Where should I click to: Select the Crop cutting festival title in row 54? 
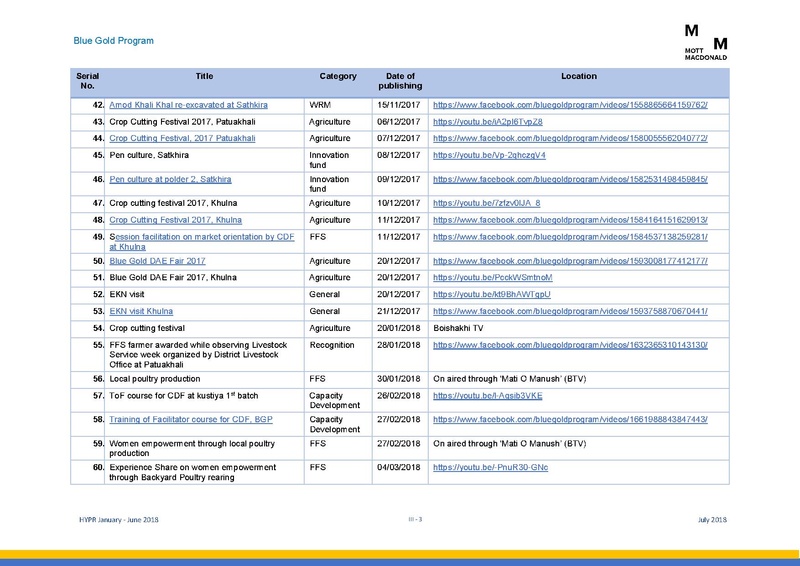(x=147, y=328)
